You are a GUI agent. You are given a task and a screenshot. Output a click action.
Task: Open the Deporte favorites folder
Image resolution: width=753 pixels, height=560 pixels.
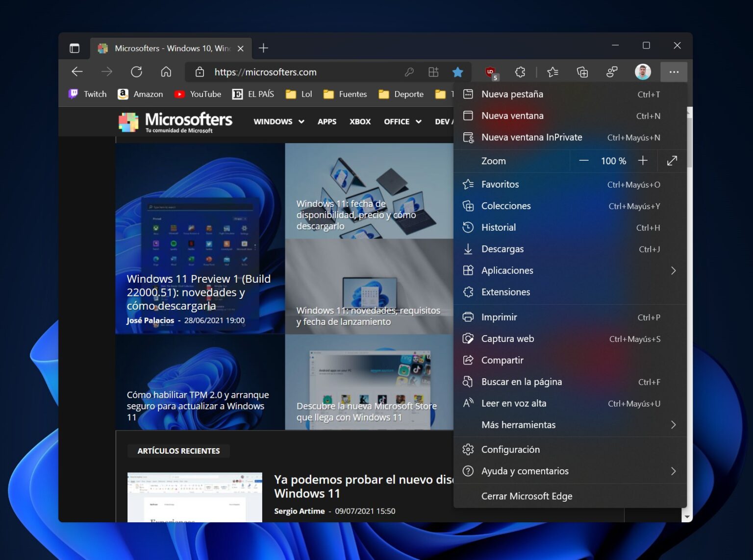pos(401,94)
